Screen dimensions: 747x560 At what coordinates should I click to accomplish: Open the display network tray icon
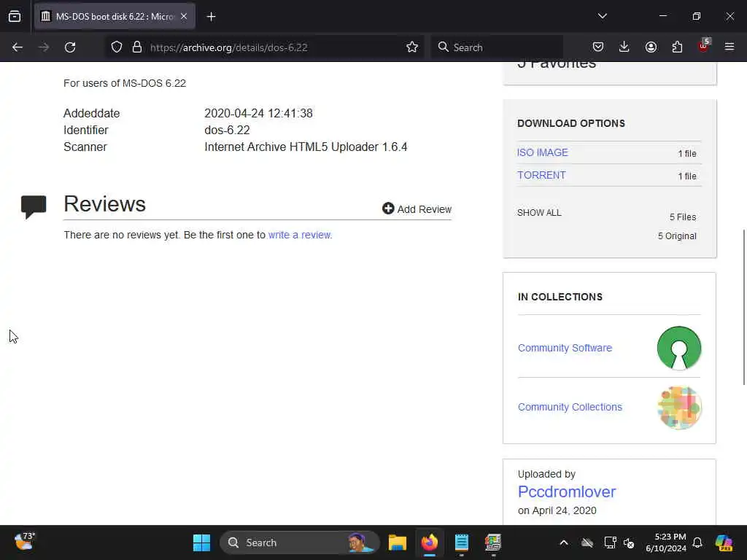pyautogui.click(x=610, y=542)
